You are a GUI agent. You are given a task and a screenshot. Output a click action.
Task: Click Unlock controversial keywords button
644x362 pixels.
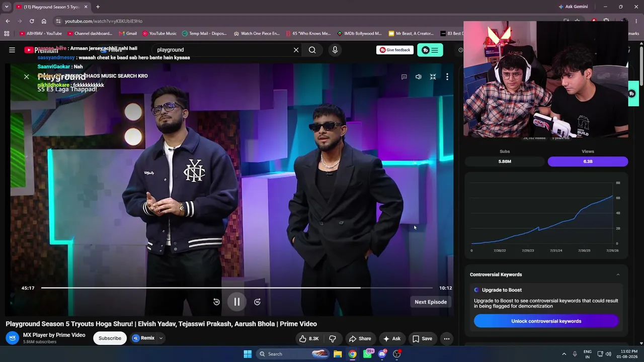click(546, 321)
